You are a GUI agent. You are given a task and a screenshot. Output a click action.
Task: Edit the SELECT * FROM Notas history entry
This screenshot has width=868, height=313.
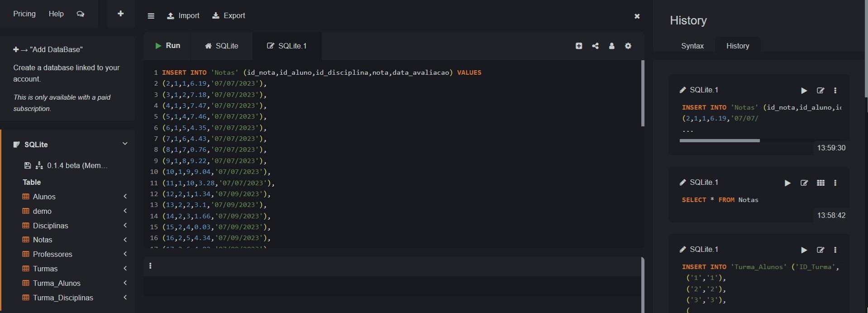coord(804,183)
